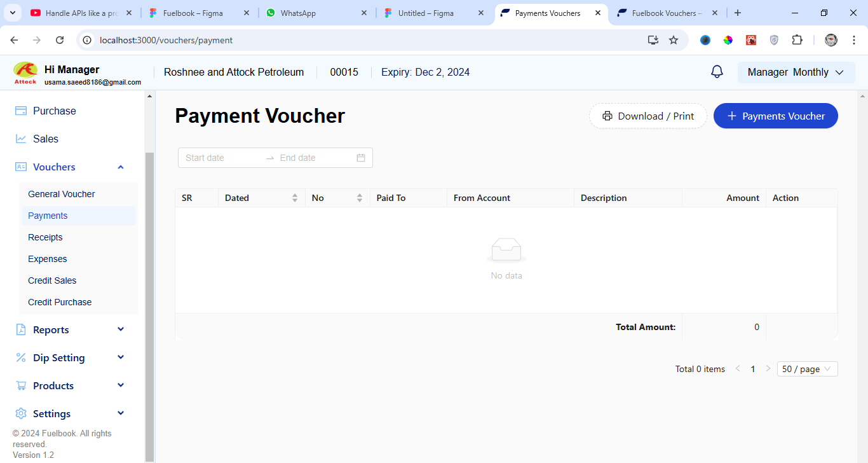Click the calendar icon in date range

coord(361,158)
